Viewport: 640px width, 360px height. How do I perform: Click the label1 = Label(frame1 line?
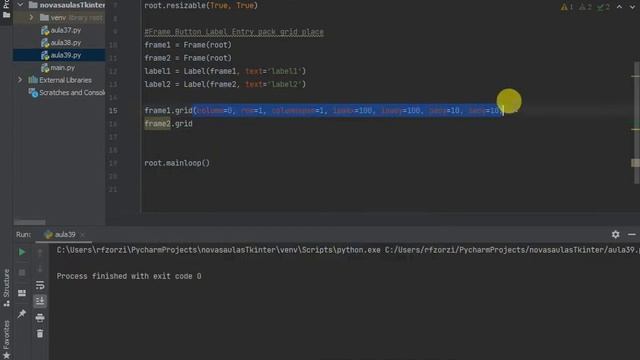click(x=225, y=71)
